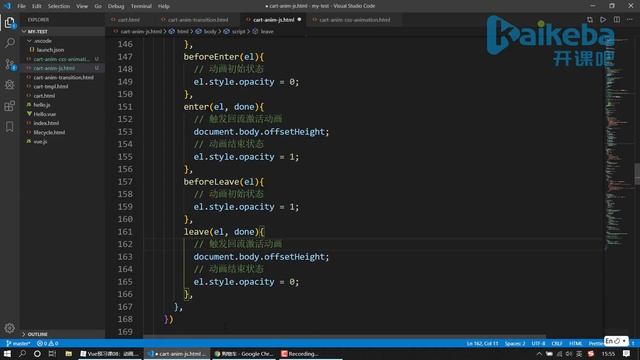Open index.html in explorer
The width and height of the screenshot is (640, 360).
(x=46, y=123)
